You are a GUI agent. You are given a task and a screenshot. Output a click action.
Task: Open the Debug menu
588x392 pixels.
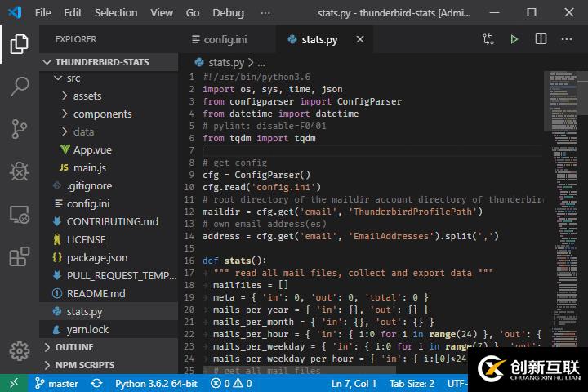point(228,13)
